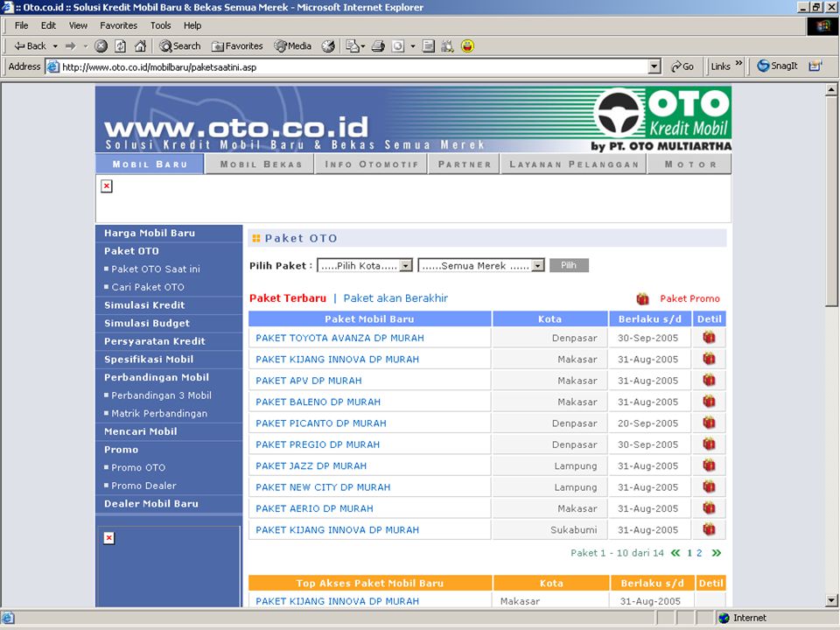Open the Favorites pane from the toolbar

tap(237, 46)
